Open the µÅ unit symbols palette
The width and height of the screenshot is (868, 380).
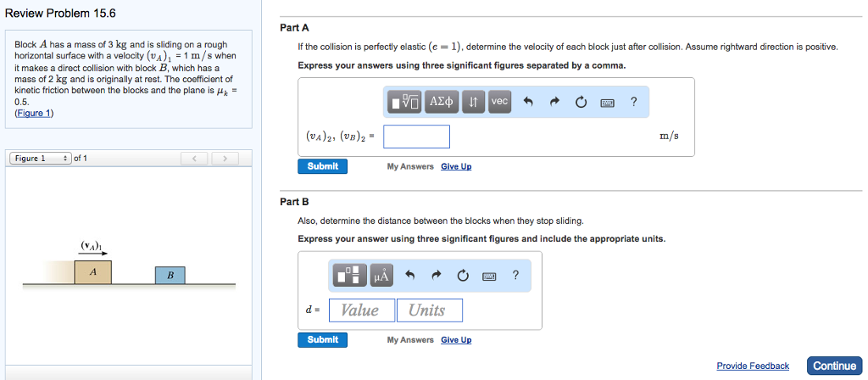click(381, 275)
